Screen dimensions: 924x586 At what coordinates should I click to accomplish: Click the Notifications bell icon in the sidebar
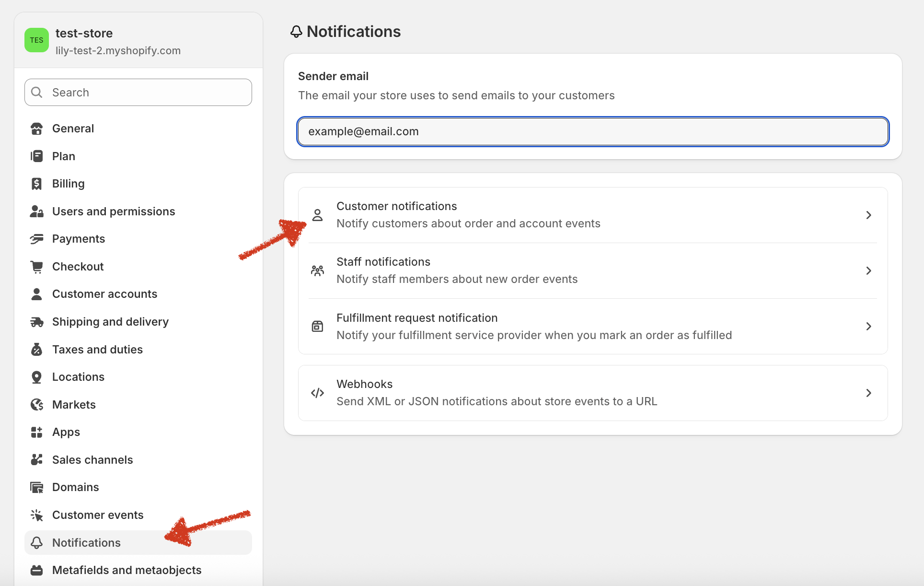pos(37,543)
